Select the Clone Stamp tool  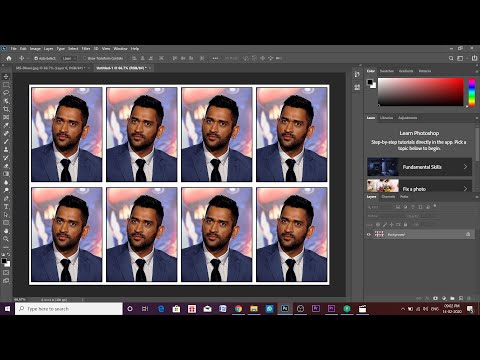pos(6,150)
